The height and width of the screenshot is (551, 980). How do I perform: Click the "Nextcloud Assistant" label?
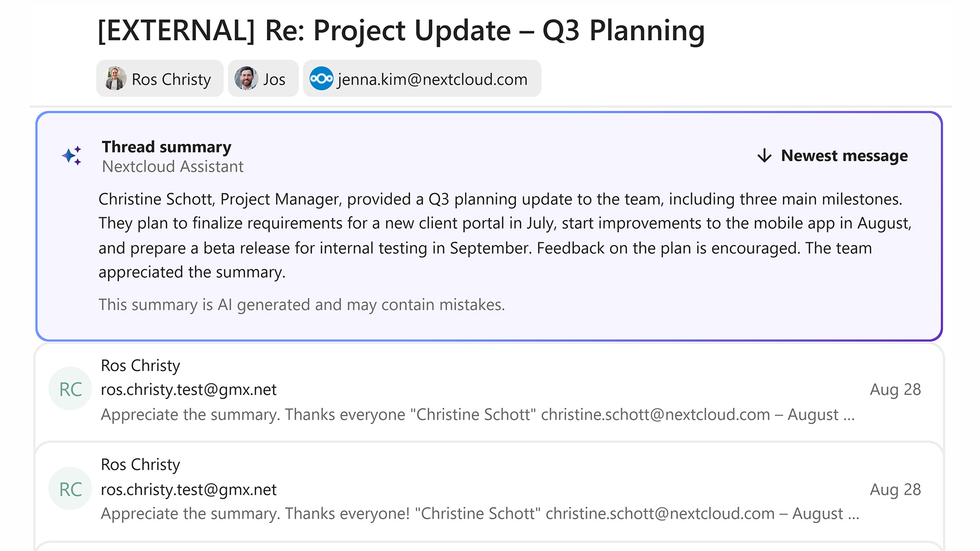[x=173, y=166]
